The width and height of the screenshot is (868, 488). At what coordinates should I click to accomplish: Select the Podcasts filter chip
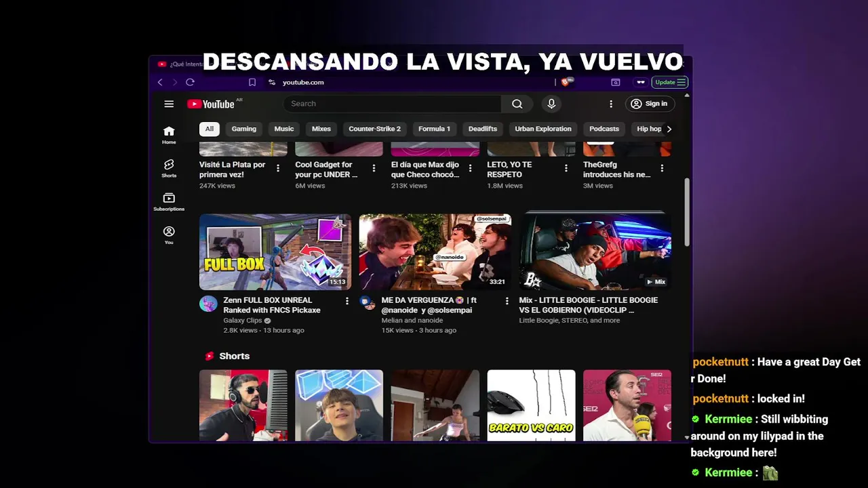point(604,129)
